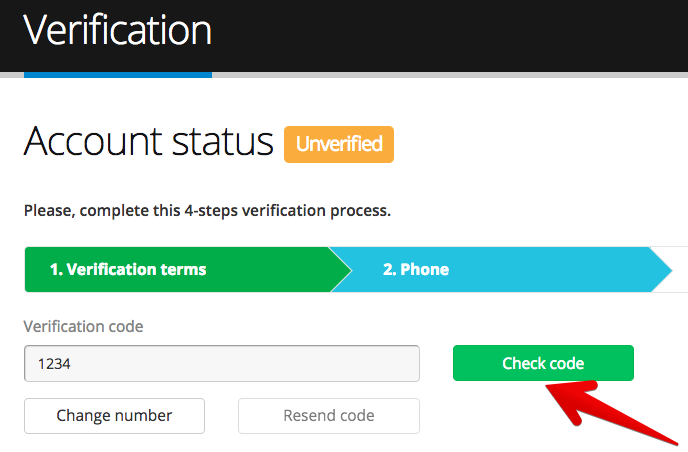Place the cursor on the entered 1234 code text
The width and height of the screenshot is (688, 452).
pos(54,364)
